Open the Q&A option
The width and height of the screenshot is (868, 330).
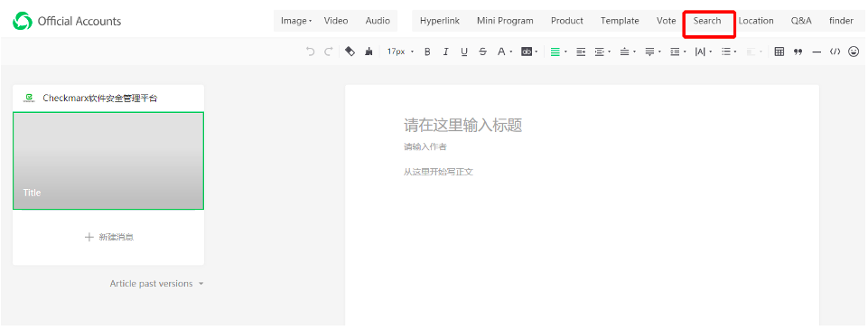point(801,21)
